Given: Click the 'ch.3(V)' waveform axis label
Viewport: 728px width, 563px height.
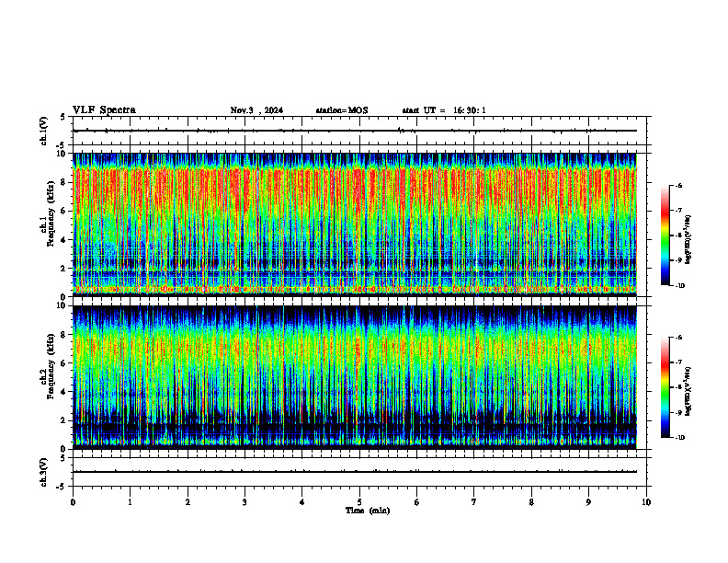Looking at the screenshot, I should coord(43,472).
